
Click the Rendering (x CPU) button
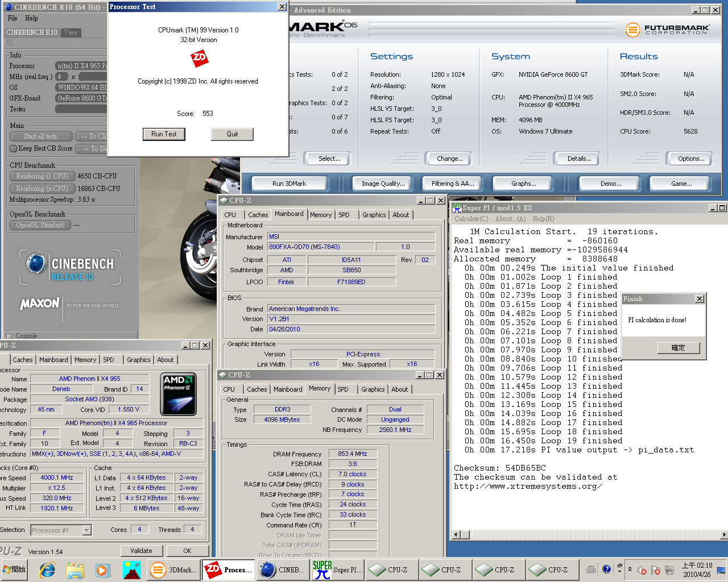click(42, 189)
